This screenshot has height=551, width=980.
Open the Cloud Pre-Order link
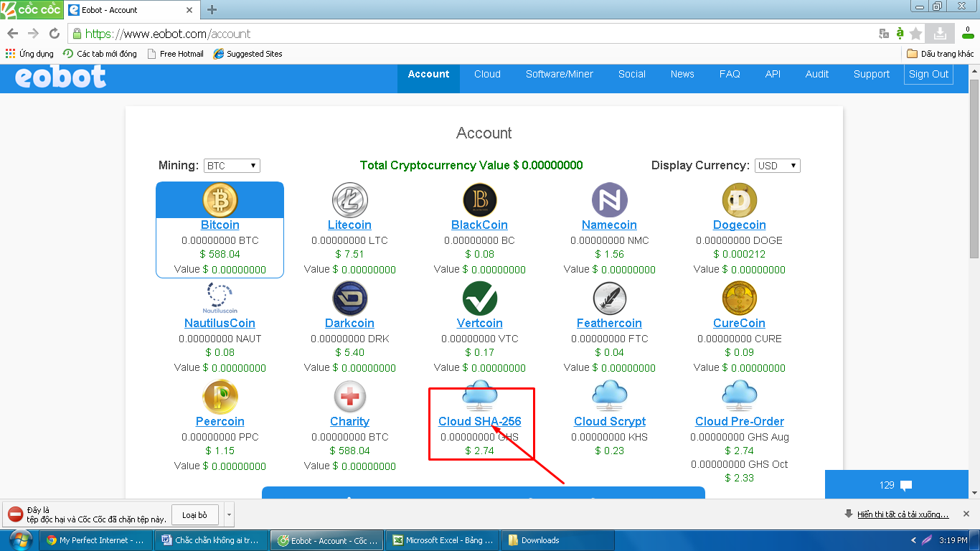tap(740, 422)
